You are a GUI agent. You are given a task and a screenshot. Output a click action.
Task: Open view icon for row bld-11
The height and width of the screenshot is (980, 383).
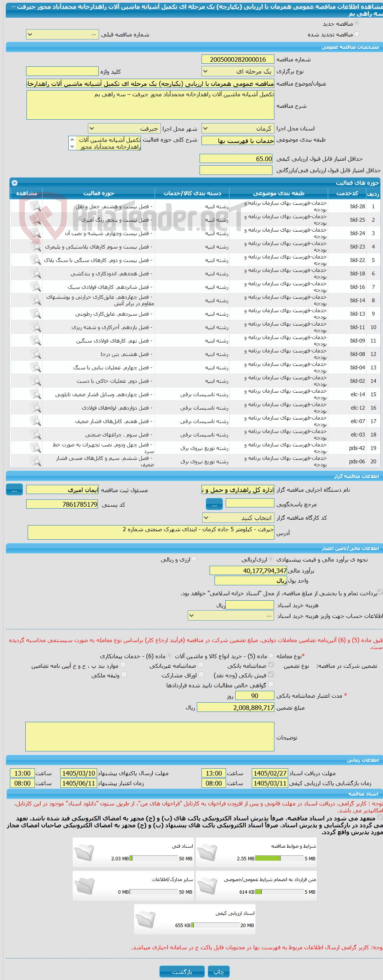click(35, 327)
